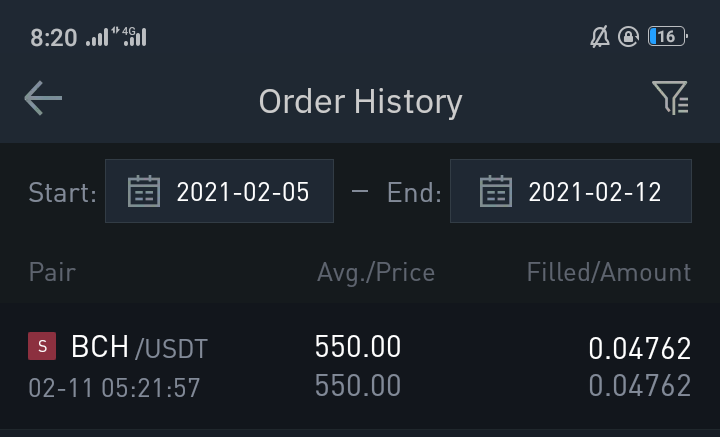Tap the 8:20 clock in status bar
Screen dimensions: 720x437
pyautogui.click(x=54, y=38)
